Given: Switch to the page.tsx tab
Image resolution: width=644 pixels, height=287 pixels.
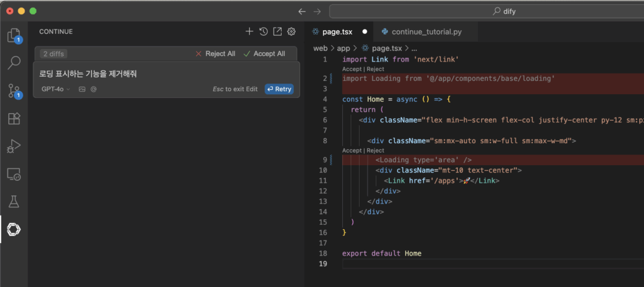Looking at the screenshot, I should tap(337, 31).
